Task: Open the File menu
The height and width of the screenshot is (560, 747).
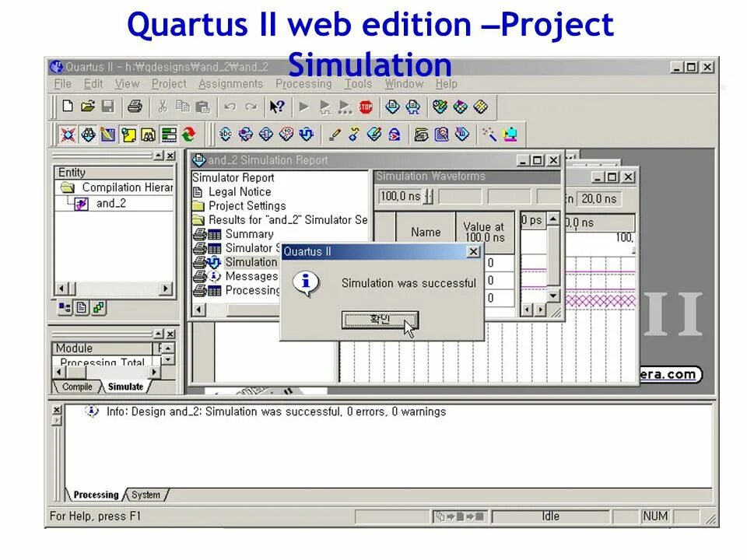Action: coord(62,84)
